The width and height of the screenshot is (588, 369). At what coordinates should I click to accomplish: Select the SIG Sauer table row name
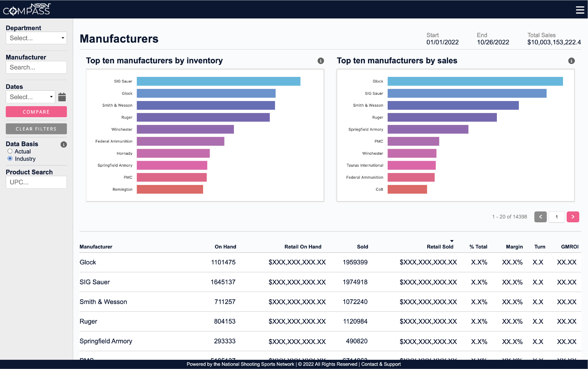[x=94, y=282]
